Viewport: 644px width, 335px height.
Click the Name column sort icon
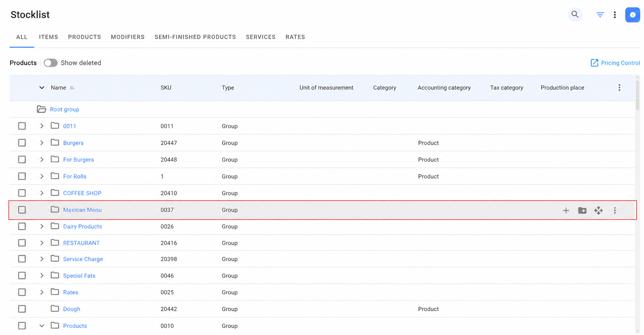pos(72,88)
